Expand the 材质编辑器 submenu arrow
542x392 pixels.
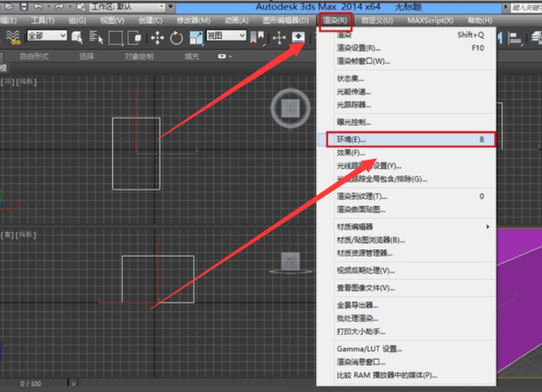point(488,227)
